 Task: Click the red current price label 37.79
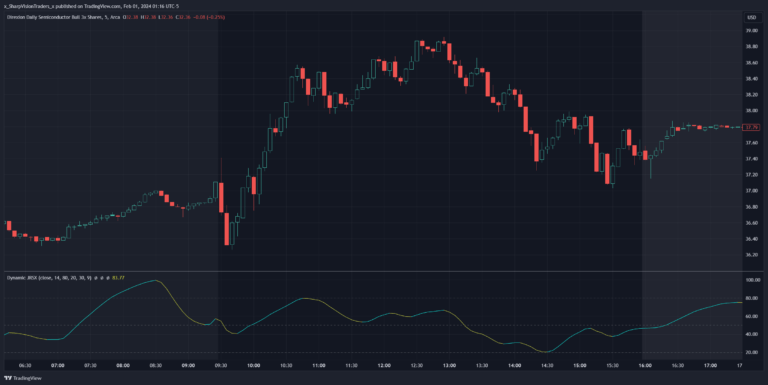[x=751, y=128]
